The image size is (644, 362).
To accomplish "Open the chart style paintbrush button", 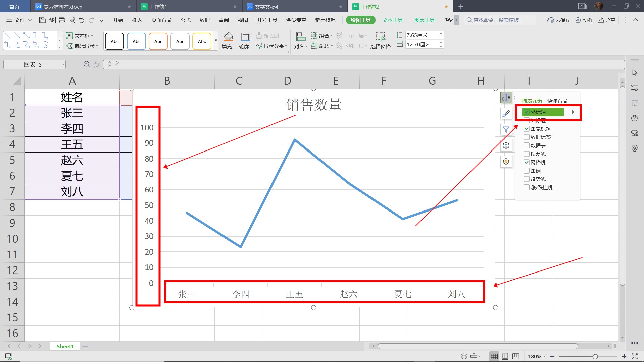I will pos(506,114).
